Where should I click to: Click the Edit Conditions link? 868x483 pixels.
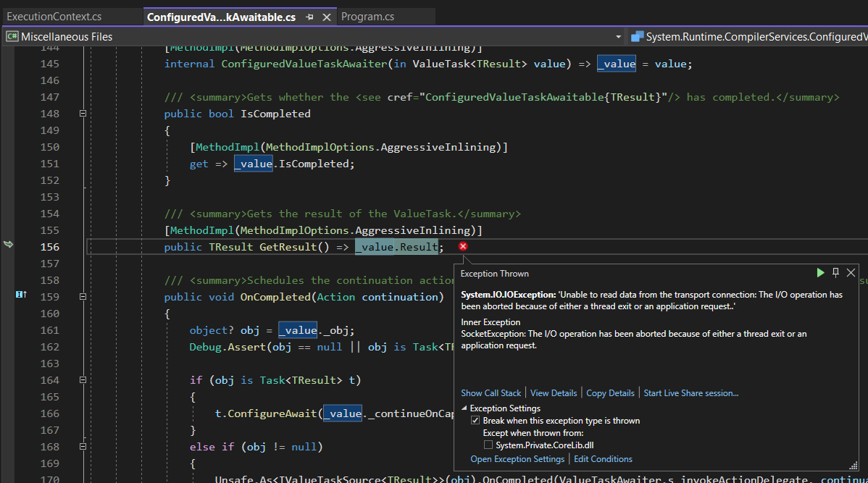coord(603,458)
